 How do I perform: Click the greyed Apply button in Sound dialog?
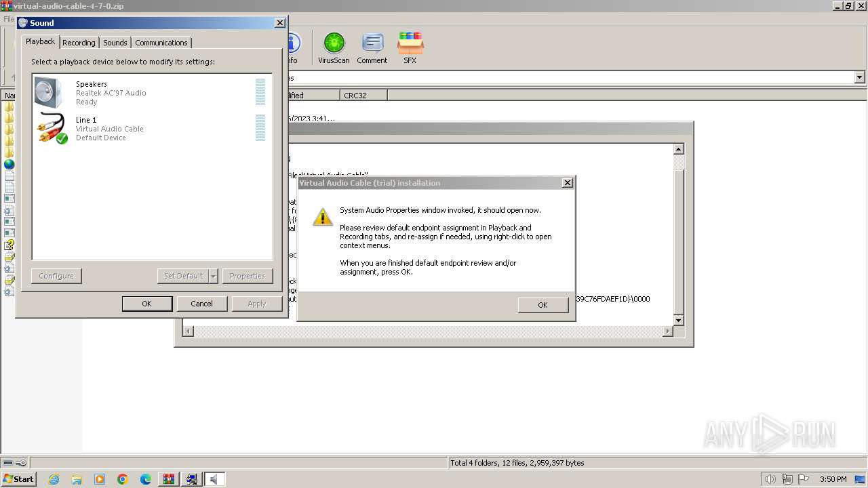[x=257, y=304]
